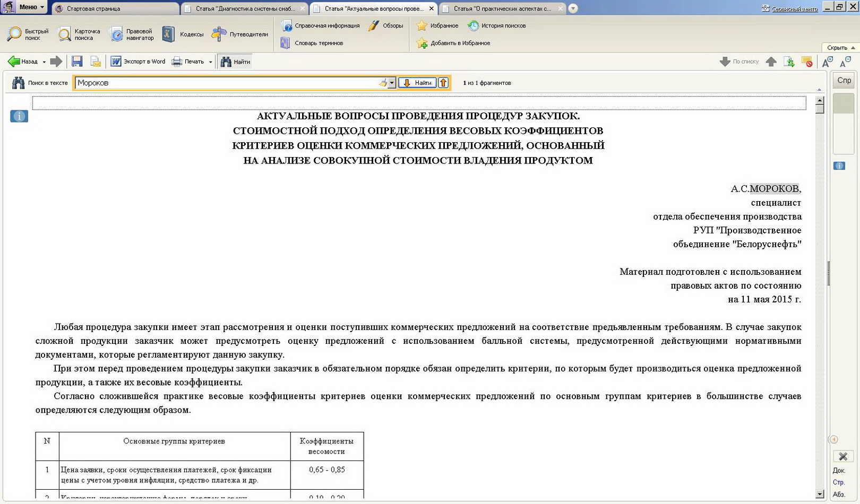Click the blue info icon beside the title
Image resolution: width=860 pixels, height=504 pixels.
[19, 116]
